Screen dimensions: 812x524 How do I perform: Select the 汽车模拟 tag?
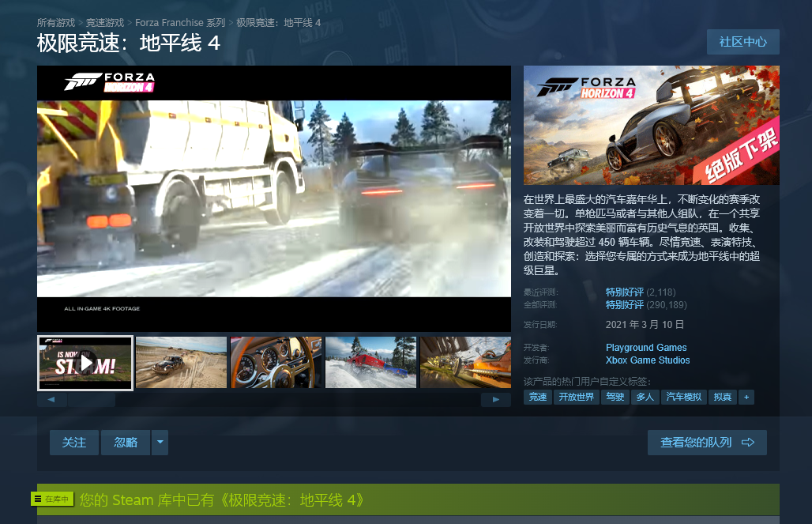683,397
